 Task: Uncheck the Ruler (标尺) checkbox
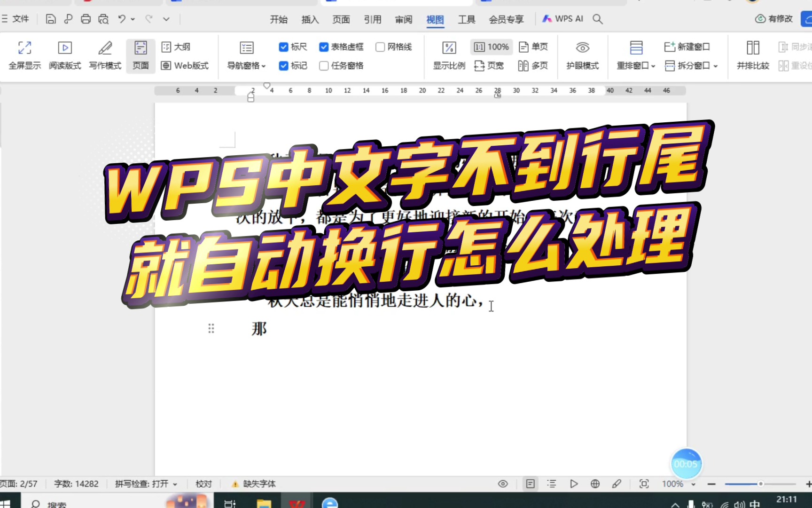(283, 47)
